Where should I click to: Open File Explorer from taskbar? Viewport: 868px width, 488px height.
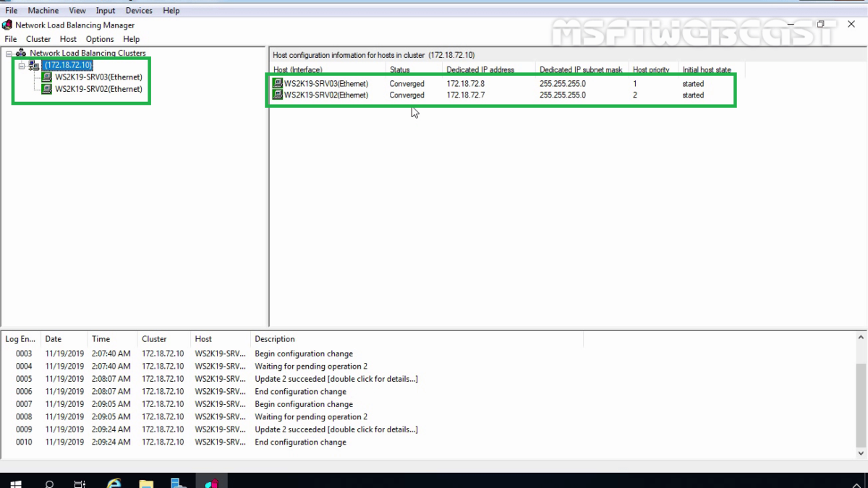tap(146, 483)
